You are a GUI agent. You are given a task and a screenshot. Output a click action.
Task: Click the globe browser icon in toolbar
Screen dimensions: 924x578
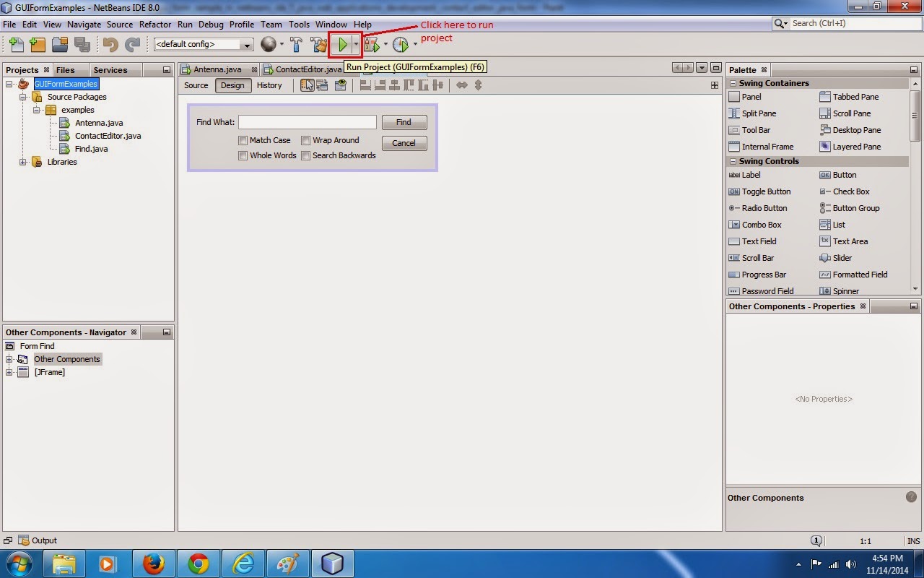point(269,45)
